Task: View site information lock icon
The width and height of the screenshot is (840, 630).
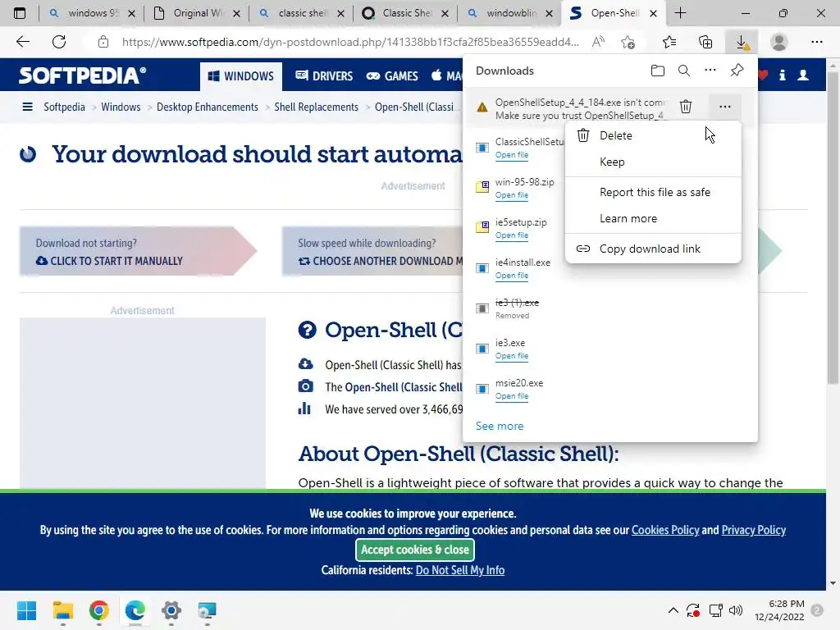Action: point(103,42)
